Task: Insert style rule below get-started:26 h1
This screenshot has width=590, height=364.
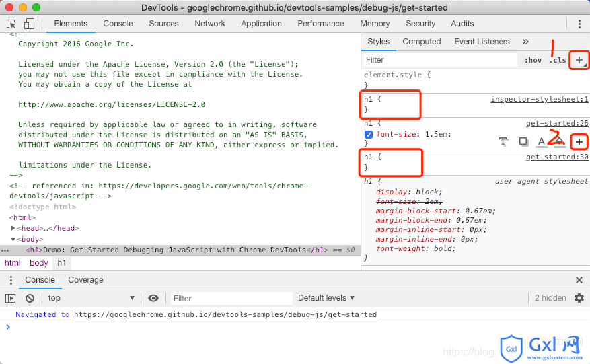Action: [579, 142]
